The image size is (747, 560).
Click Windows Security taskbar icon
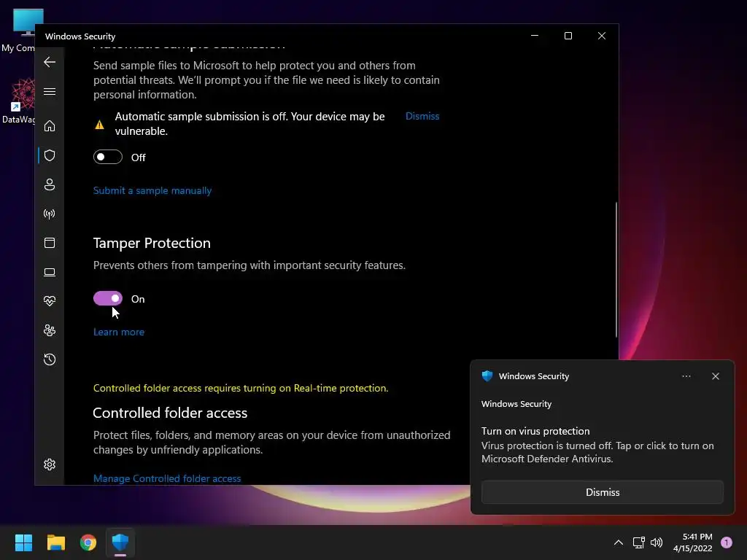tap(120, 542)
